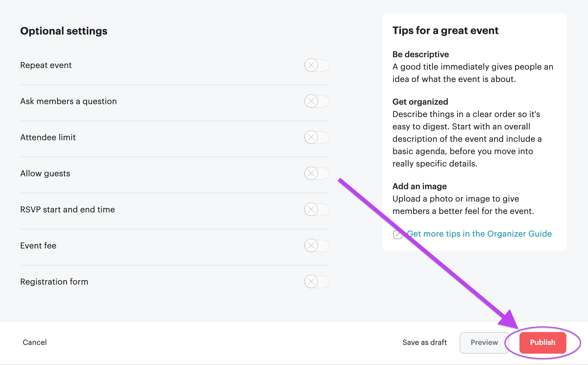This screenshot has height=365, width=588.
Task: Open the Organizer Guide for more tips
Action: coord(480,234)
